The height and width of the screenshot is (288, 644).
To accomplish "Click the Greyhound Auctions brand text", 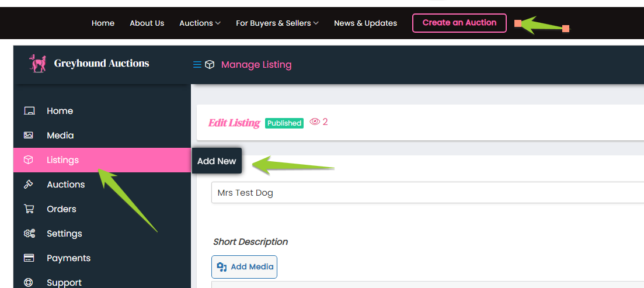I will pyautogui.click(x=102, y=63).
